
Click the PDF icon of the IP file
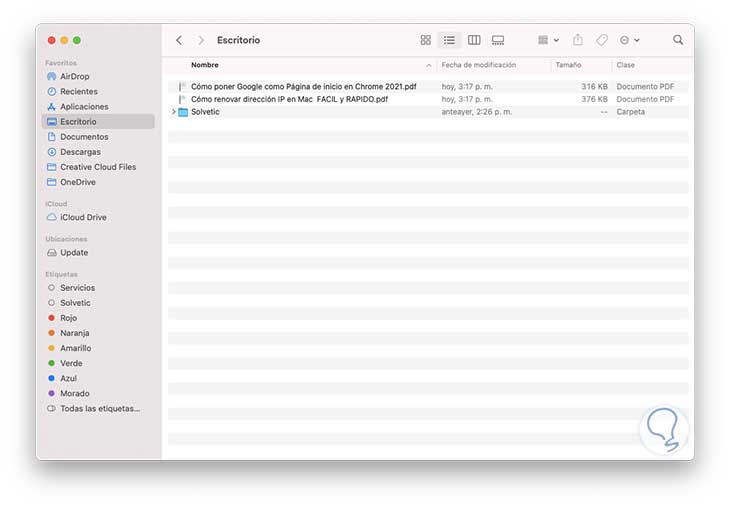(x=182, y=99)
